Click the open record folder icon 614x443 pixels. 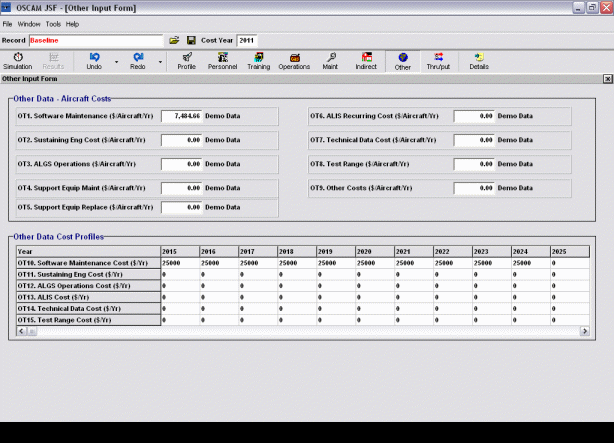coord(174,40)
